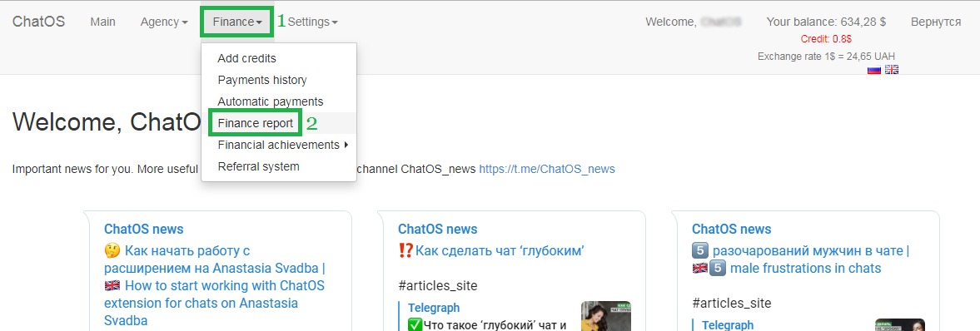980x331 pixels.
Task: Click the thumbnail in the second news card
Action: [x=605, y=316]
